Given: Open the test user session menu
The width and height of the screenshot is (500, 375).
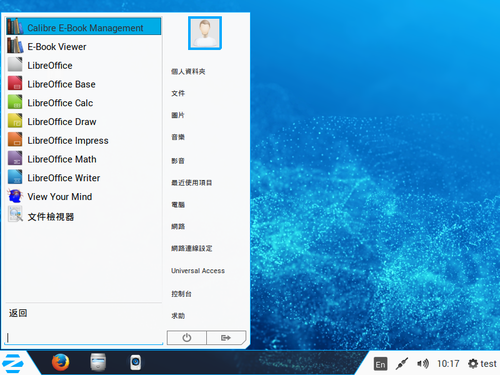Looking at the screenshot, I should click(482, 364).
